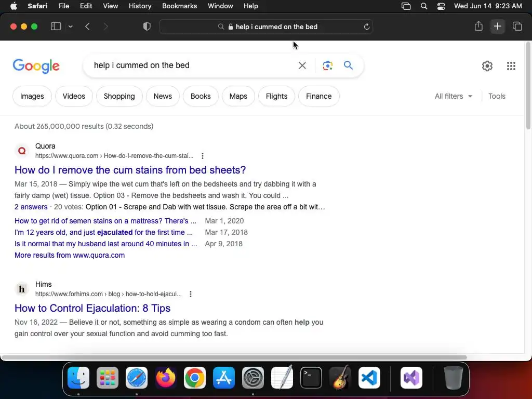
Task: Open the File menu
Action: tap(63, 6)
